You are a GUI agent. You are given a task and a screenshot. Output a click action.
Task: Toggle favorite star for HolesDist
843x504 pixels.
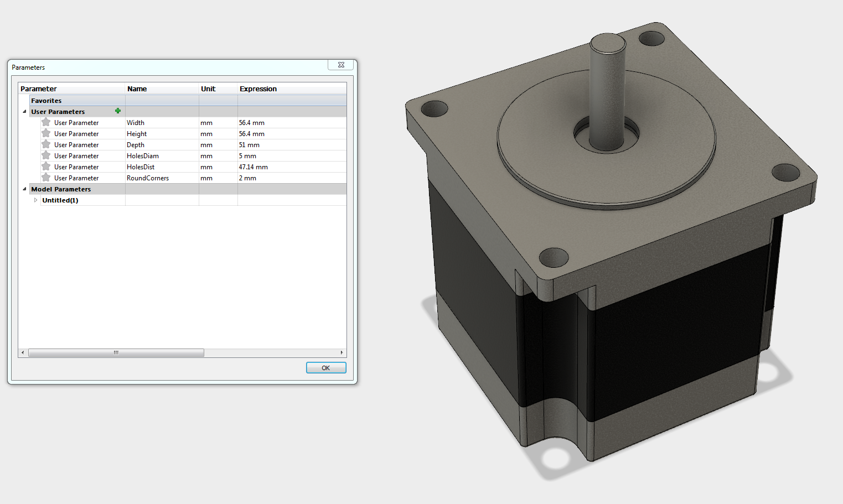coord(46,167)
